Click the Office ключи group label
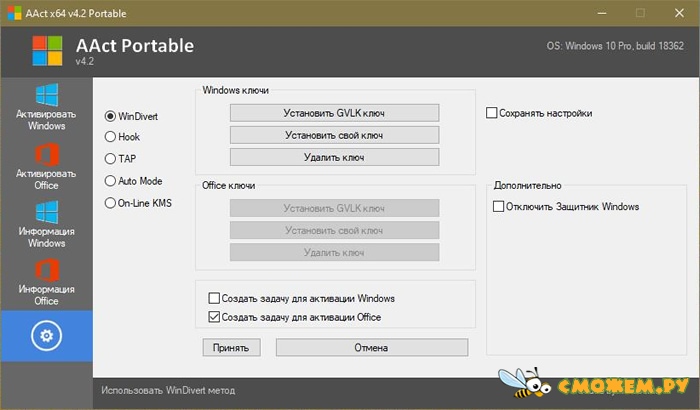The image size is (700, 410). [x=229, y=185]
